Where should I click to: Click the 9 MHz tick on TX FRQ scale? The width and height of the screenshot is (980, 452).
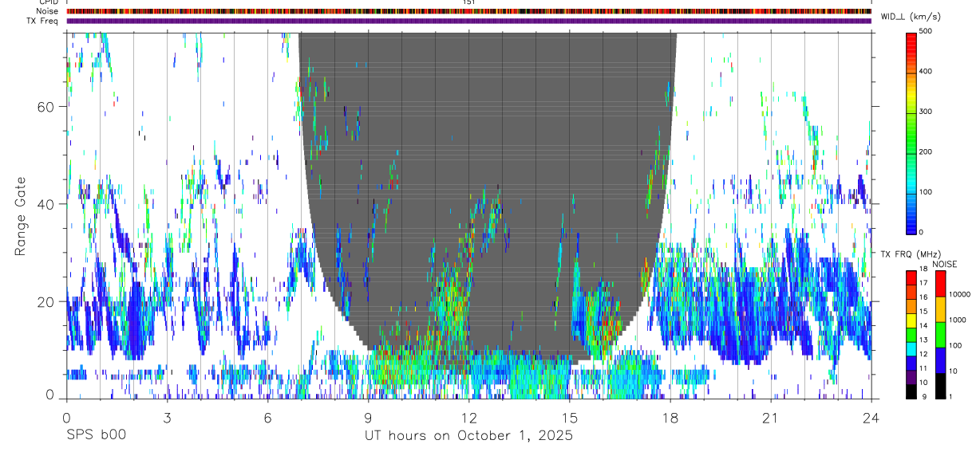[923, 396]
